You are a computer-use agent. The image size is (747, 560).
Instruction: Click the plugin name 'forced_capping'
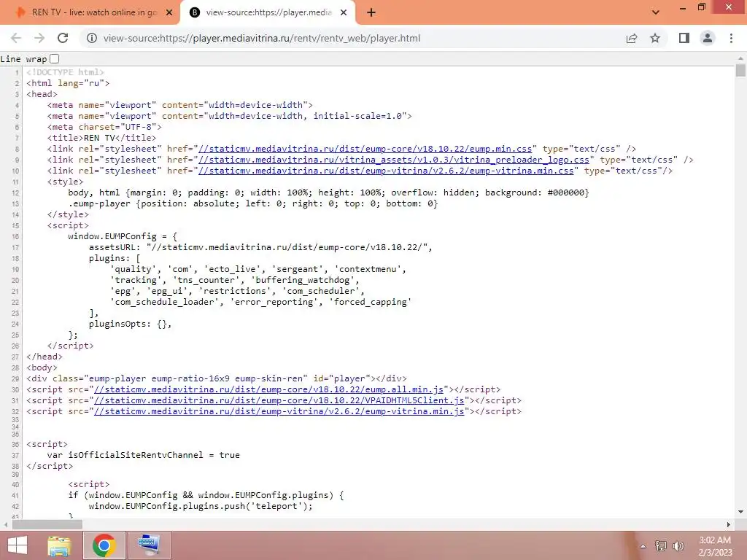tap(370, 303)
